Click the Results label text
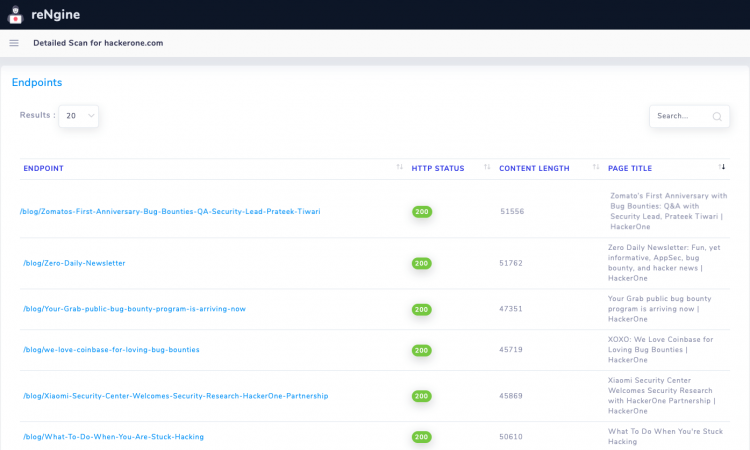 (37, 115)
